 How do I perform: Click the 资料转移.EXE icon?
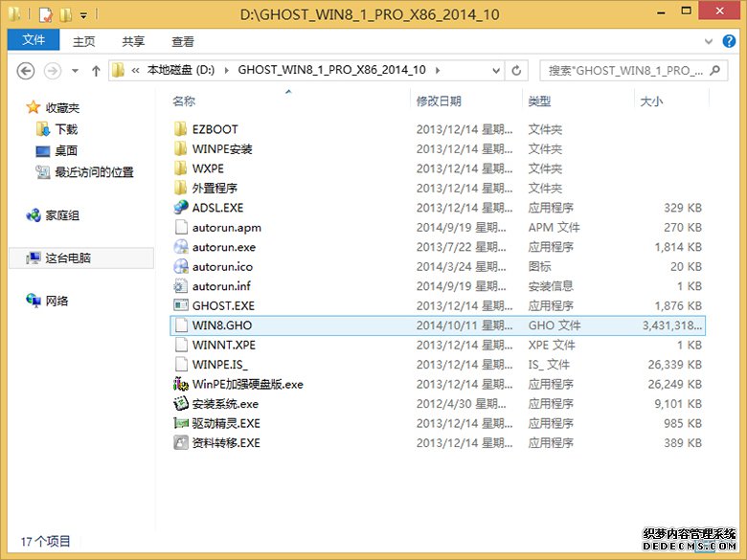(181, 442)
